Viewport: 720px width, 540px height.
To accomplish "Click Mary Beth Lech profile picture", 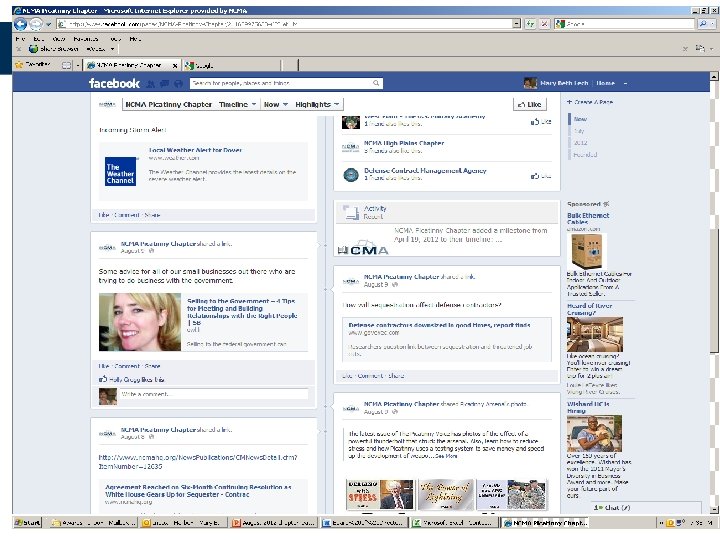I will tap(530, 83).
